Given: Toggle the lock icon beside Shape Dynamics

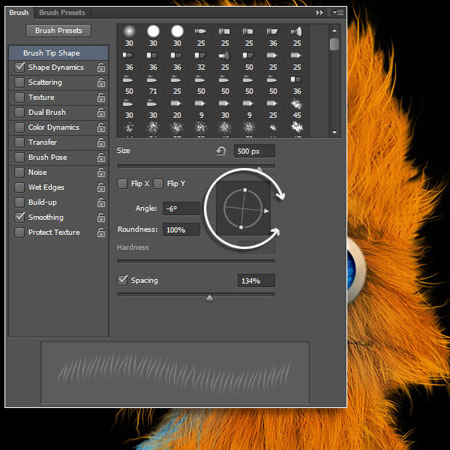Looking at the screenshot, I should 101,68.
